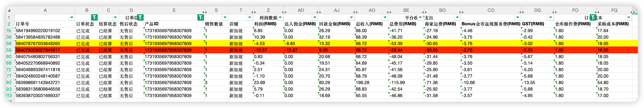Unhide columns via arrows between AO and BE
The width and height of the screenshot is (644, 108).
(x=389, y=12)
